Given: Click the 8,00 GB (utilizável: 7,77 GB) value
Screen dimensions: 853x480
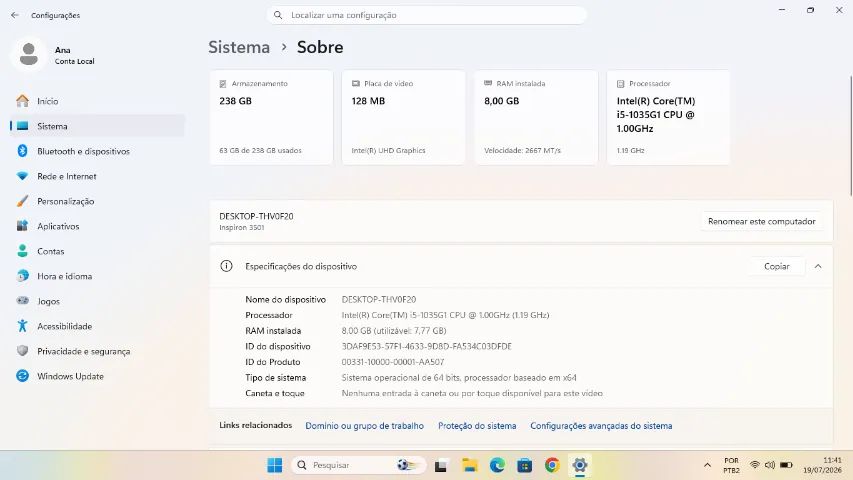Looking at the screenshot, I should coord(394,330).
